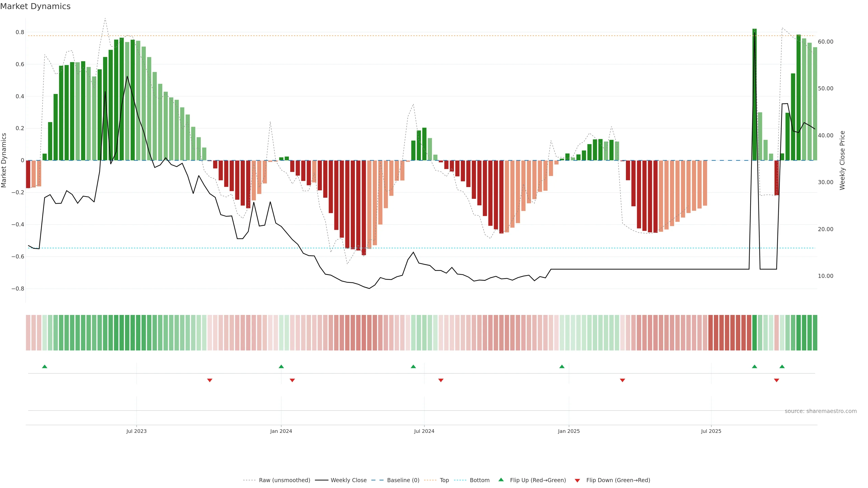This screenshot has height=488, width=868.
Task: Click the first red Flip Down marker
Action: coord(210,380)
